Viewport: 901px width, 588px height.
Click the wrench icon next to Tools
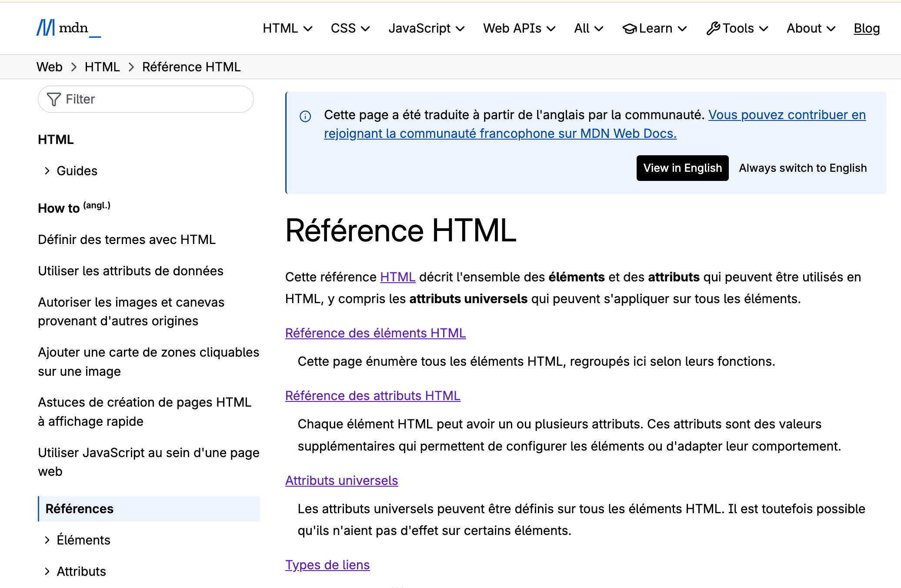713,28
